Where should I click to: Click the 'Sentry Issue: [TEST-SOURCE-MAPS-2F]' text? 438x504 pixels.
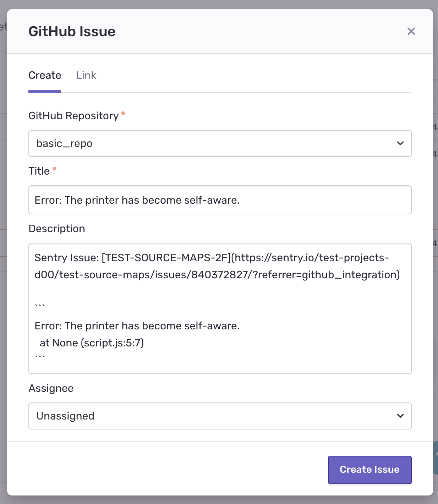pos(133,258)
